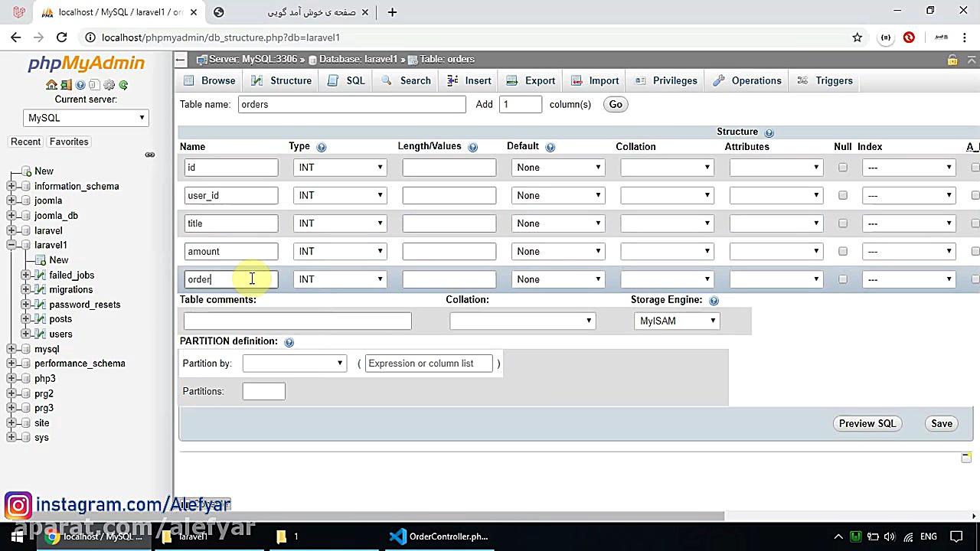
Task: Show Recent tables list
Action: (25, 142)
